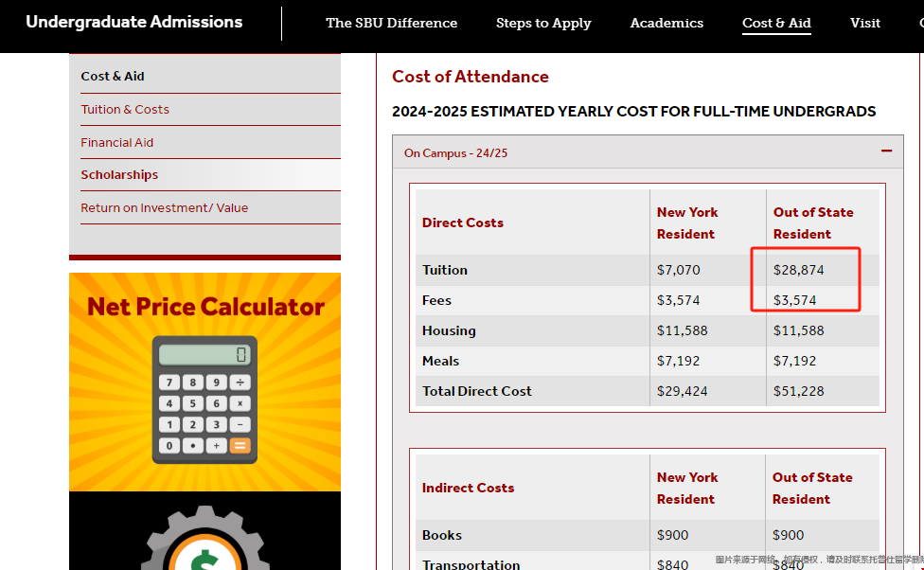Image resolution: width=924 pixels, height=570 pixels.
Task: Click New York Resident header in Indirect Costs
Action: pyautogui.click(x=687, y=488)
